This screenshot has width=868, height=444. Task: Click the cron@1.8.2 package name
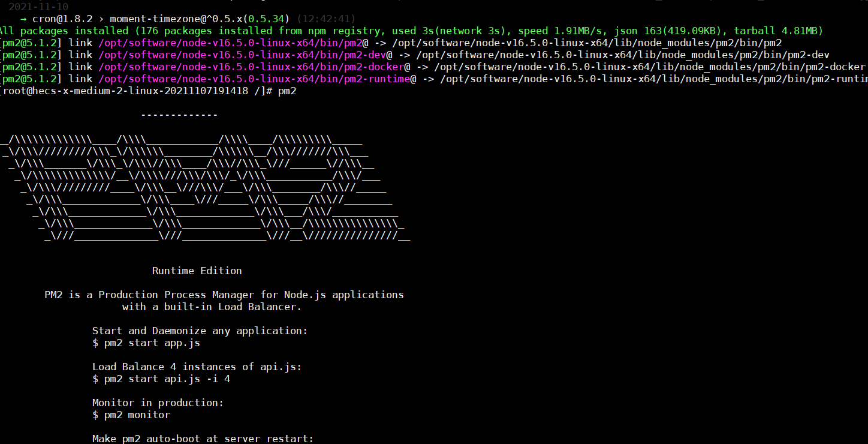click(x=62, y=19)
